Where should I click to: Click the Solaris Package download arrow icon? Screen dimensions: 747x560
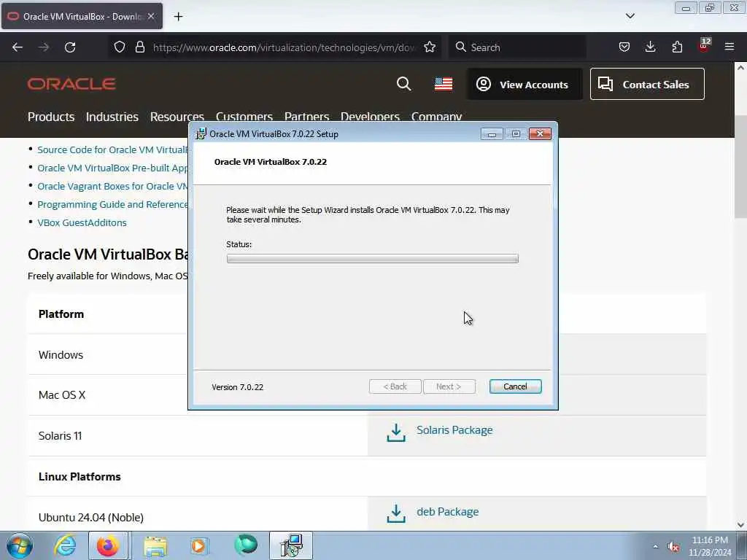pyautogui.click(x=396, y=432)
